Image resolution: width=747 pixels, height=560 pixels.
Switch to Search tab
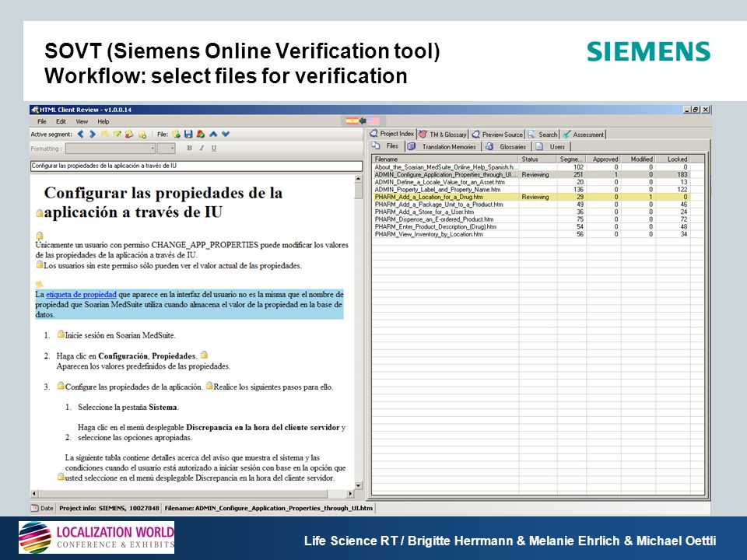pos(542,135)
